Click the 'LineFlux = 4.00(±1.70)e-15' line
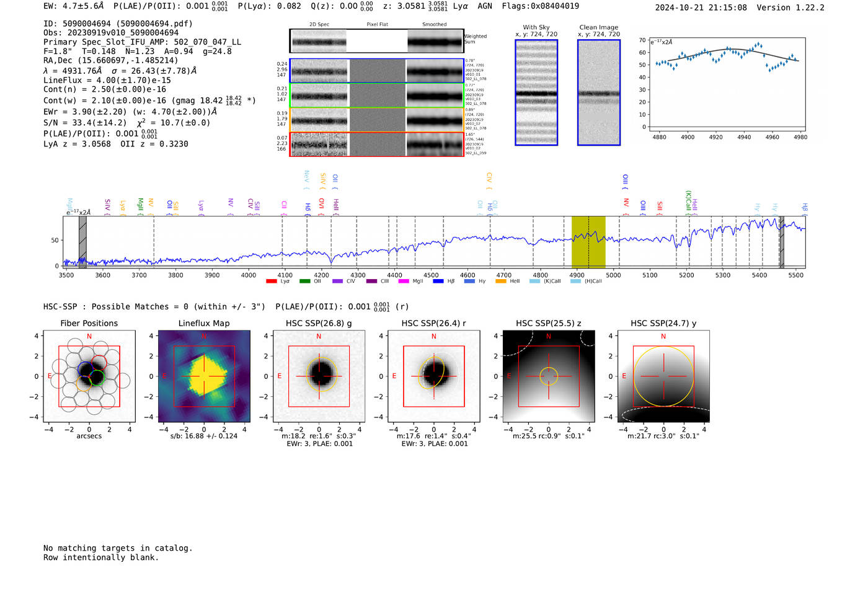Image resolution: width=868 pixels, height=591 pixels. coord(107,80)
